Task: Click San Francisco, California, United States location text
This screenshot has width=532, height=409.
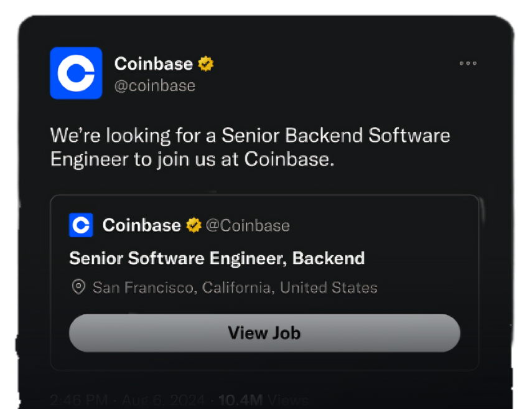Action: [235, 288]
